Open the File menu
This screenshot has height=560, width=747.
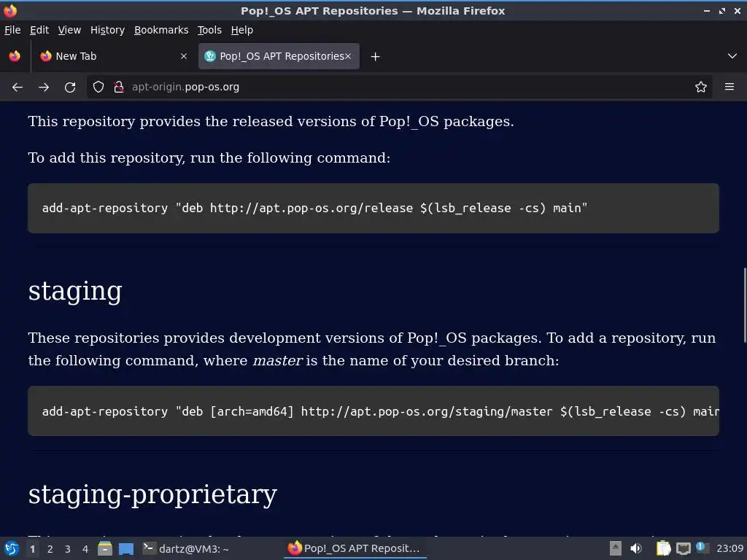coord(12,30)
